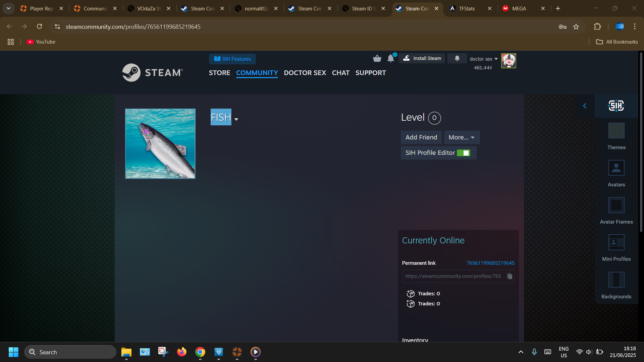Bookmark this page with the star icon
This screenshot has height=362, width=644.
click(x=576, y=27)
